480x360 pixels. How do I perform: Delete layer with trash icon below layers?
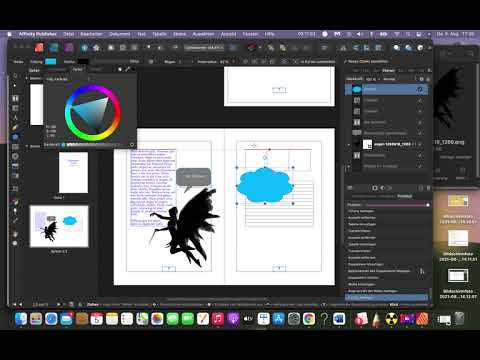[428, 188]
